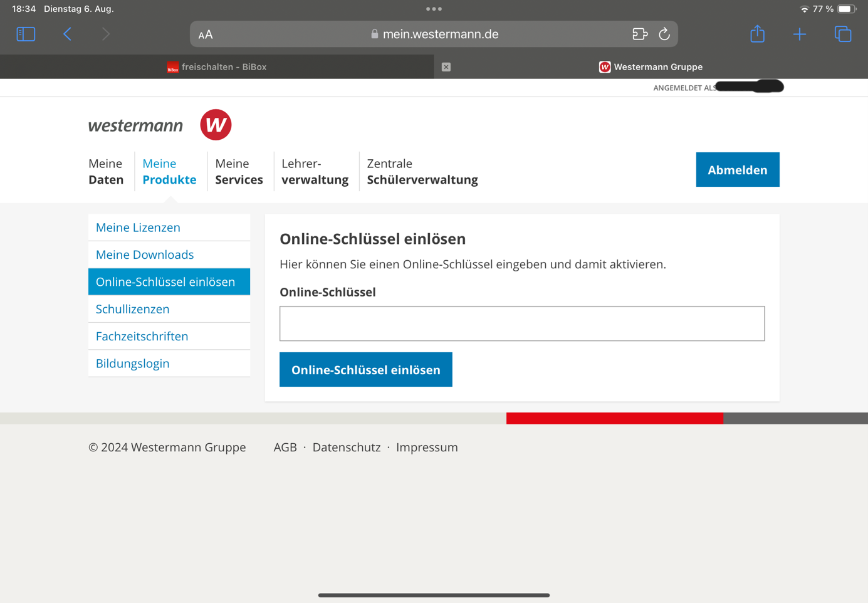Viewport: 868px width, 603px height.
Task: Open the share sheet
Action: [x=757, y=33]
